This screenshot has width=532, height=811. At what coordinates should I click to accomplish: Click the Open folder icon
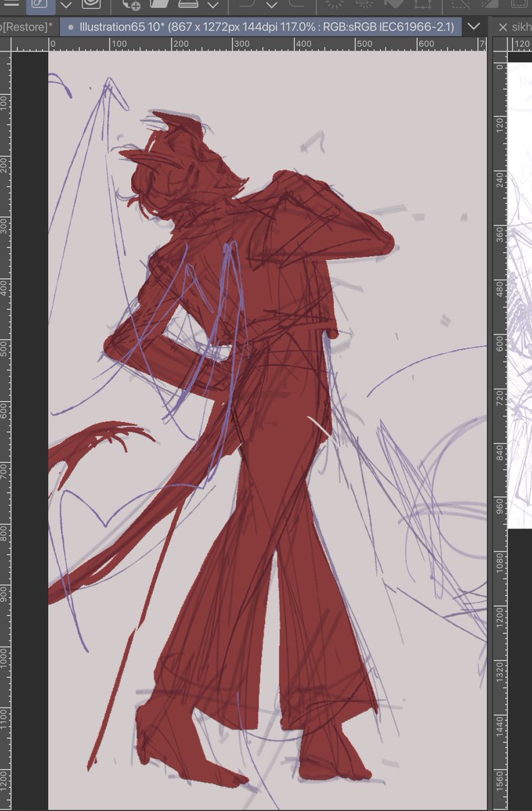[160, 4]
